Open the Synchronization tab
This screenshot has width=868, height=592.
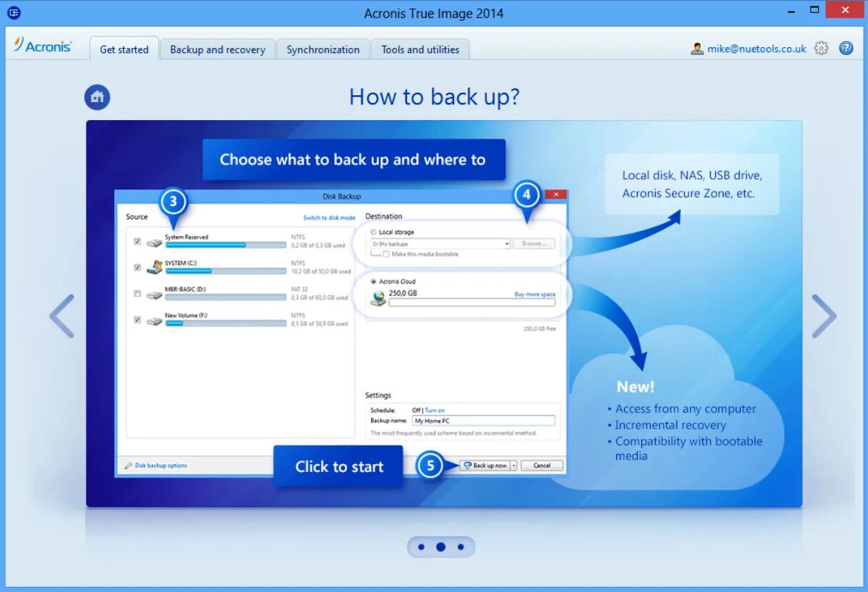pyautogui.click(x=323, y=49)
